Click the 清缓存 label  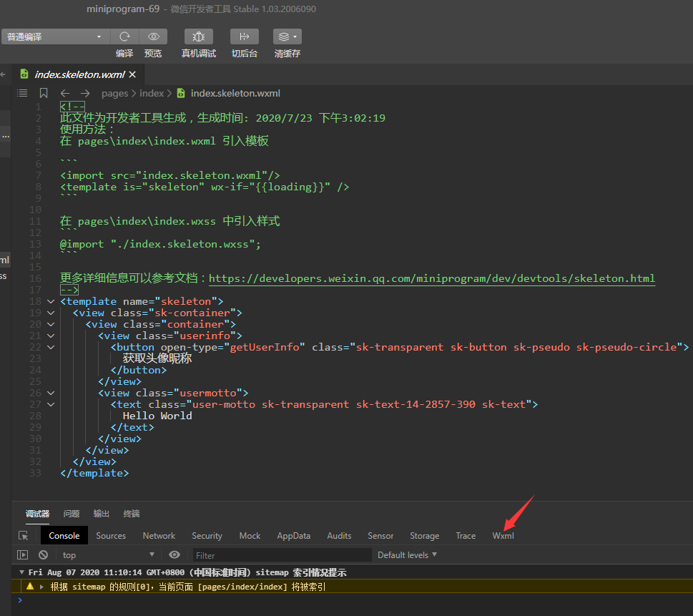tap(287, 54)
